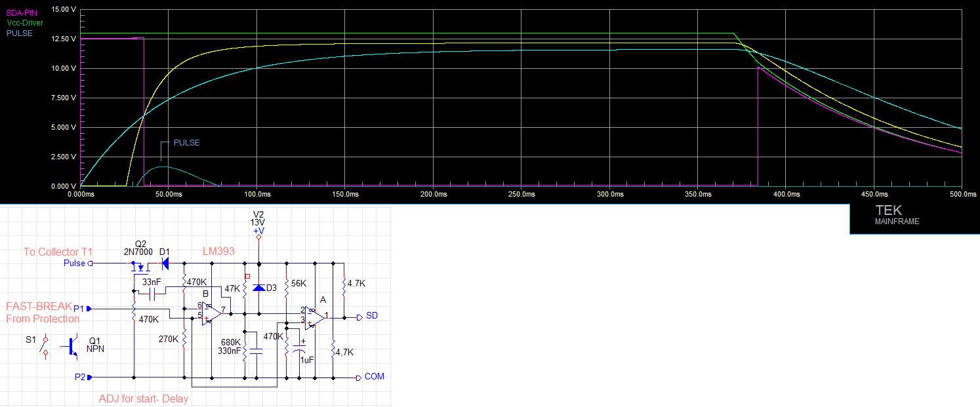
Task: Click the 4,7K lower resistor symbol
Action: click(333, 347)
